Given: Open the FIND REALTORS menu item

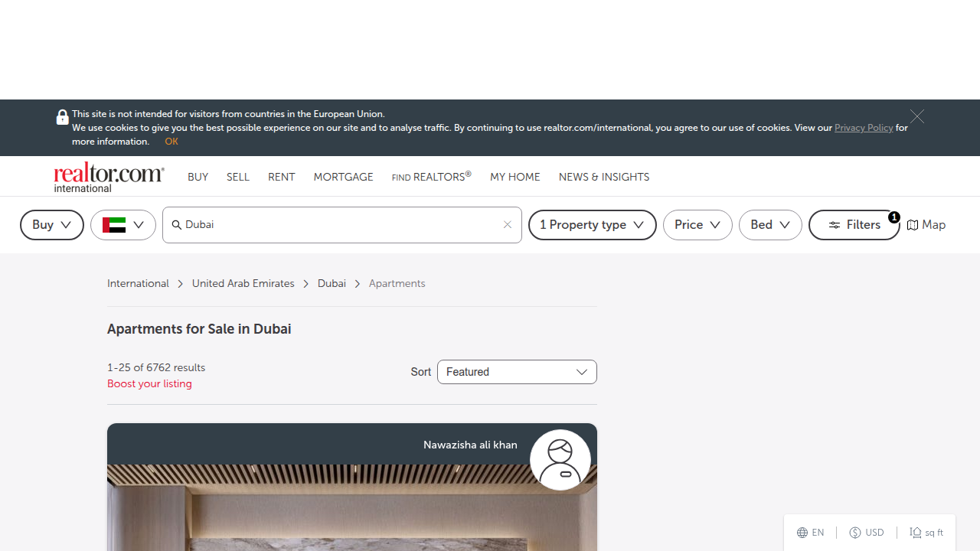Looking at the screenshot, I should [431, 177].
